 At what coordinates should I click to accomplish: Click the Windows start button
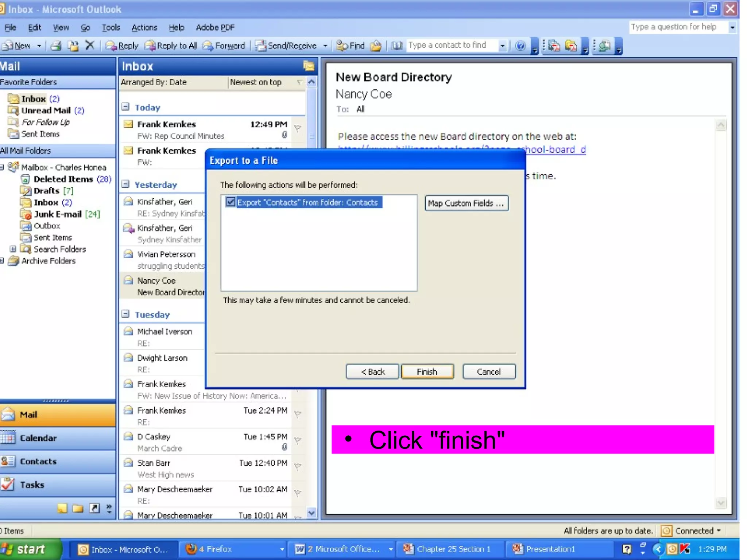tap(30, 549)
